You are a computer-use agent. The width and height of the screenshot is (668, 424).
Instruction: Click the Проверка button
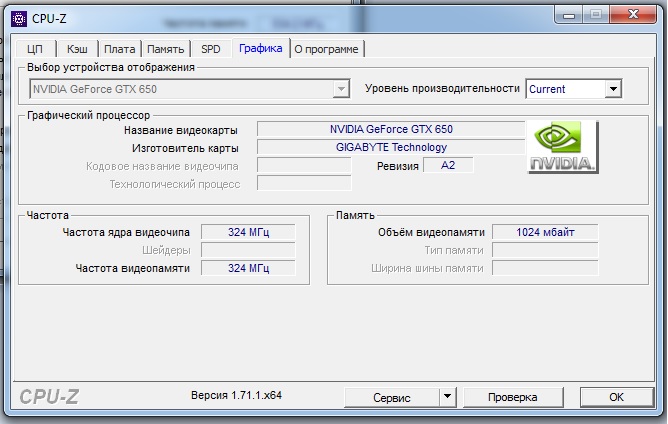(513, 397)
